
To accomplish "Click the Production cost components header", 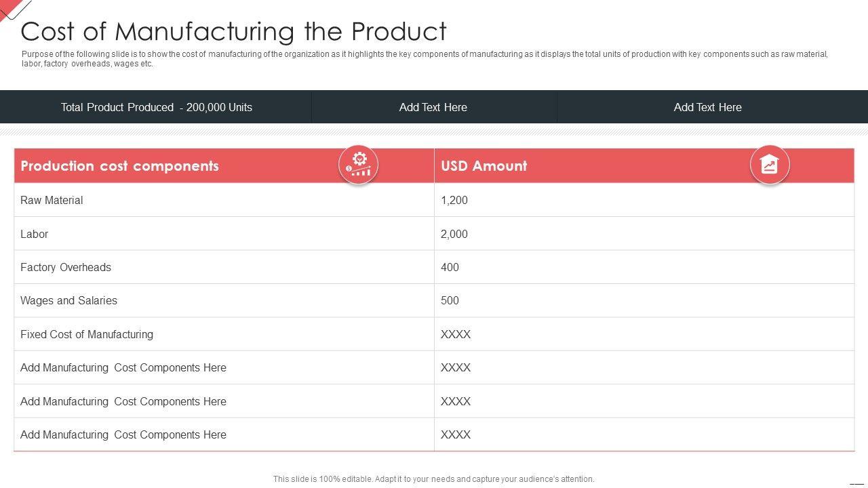I will pos(119,166).
